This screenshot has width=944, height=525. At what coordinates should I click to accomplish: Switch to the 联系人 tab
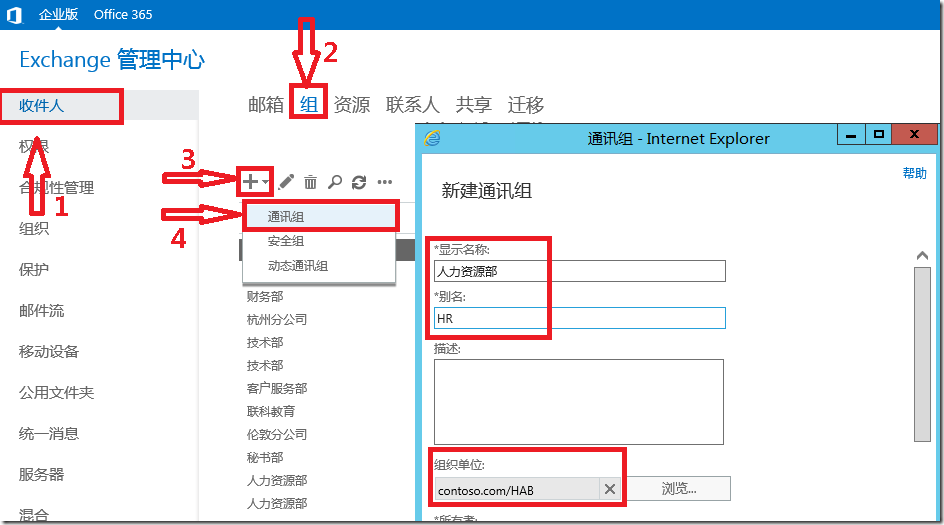click(412, 105)
